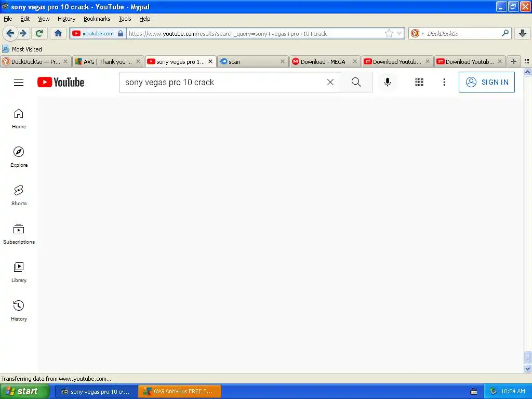Close the Download - MEGA tab
This screenshot has width=532, height=399.
tap(354, 61)
